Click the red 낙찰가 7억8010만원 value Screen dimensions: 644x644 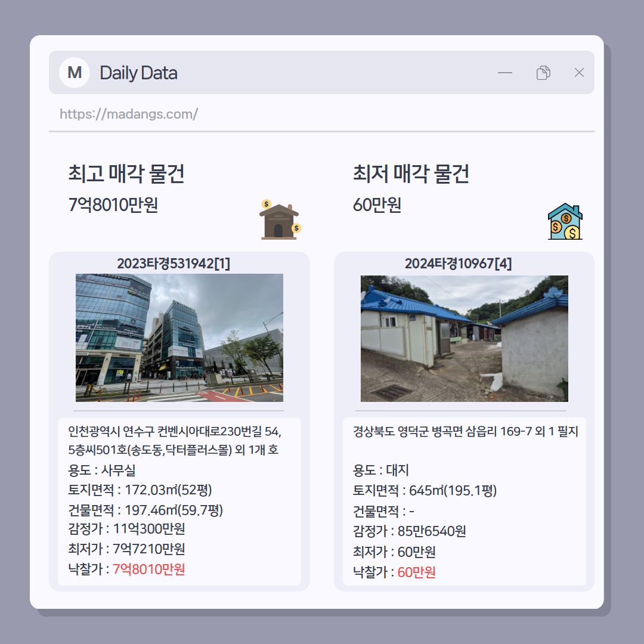tap(148, 569)
